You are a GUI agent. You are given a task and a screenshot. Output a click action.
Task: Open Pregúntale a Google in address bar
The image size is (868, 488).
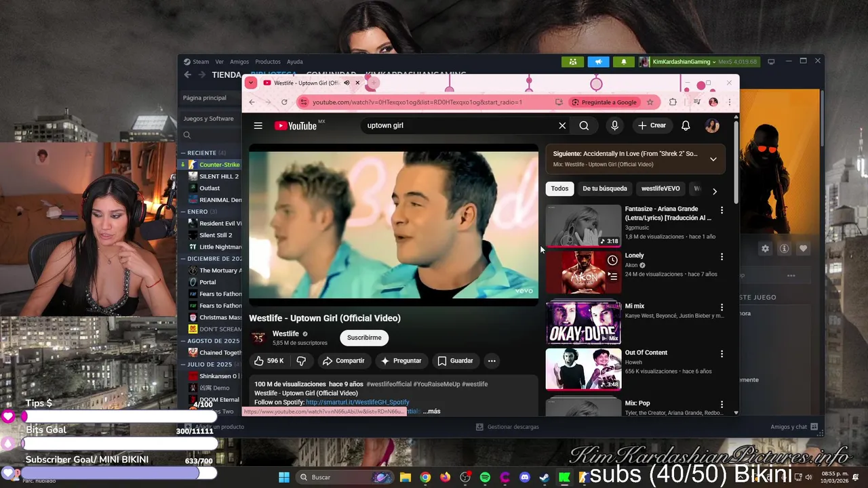coord(604,102)
